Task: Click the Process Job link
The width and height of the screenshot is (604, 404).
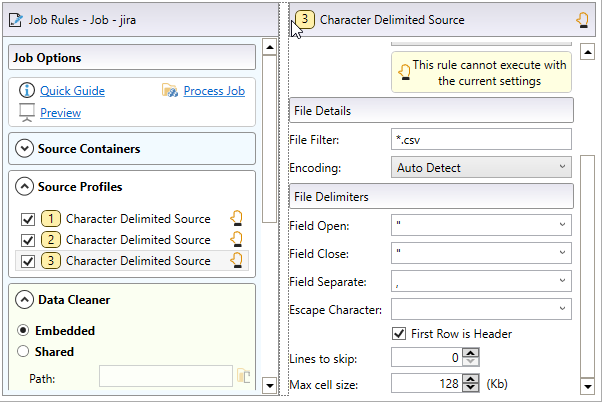Action: (214, 91)
